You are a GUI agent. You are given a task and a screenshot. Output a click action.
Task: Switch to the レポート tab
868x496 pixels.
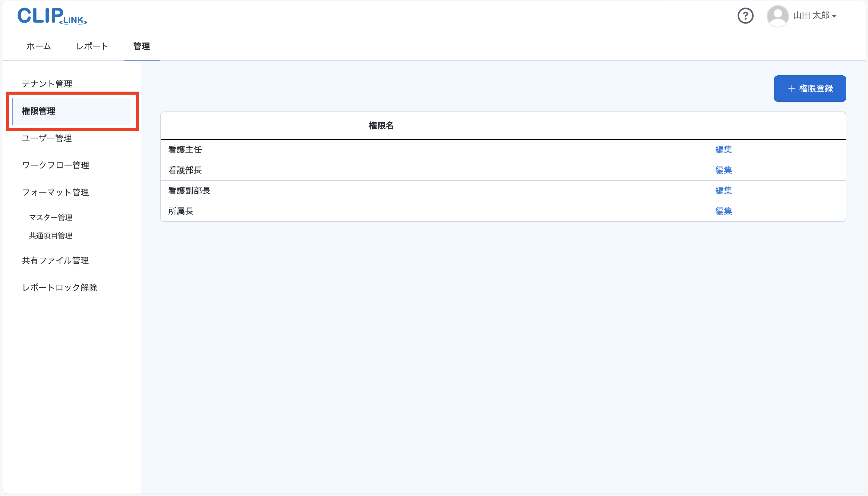92,46
